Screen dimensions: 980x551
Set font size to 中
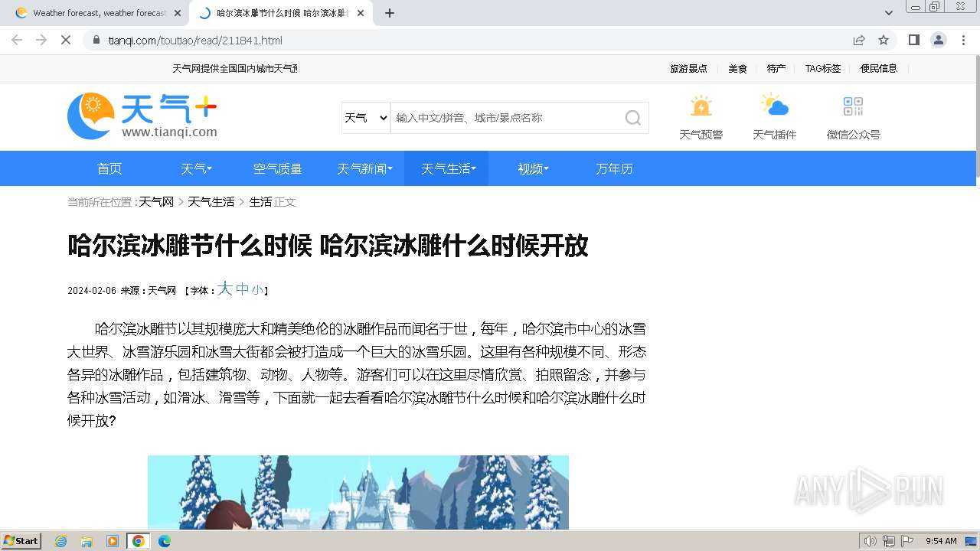[243, 289]
